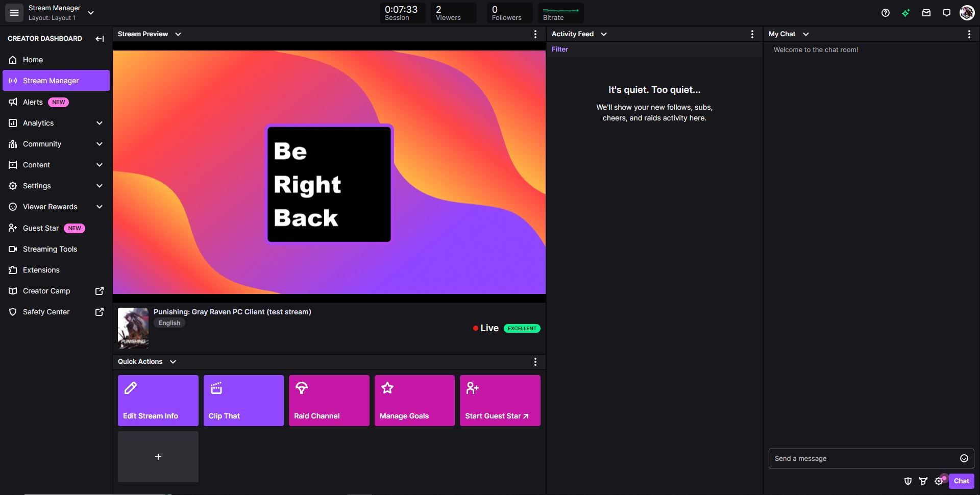Click the Manage Goals star icon
980x495 pixels.
coord(387,388)
